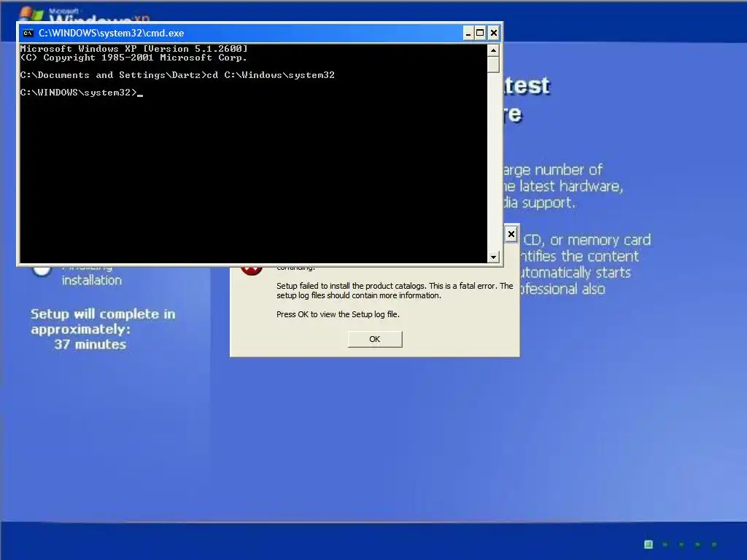Click the cmd scrollbar up arrow

point(494,50)
